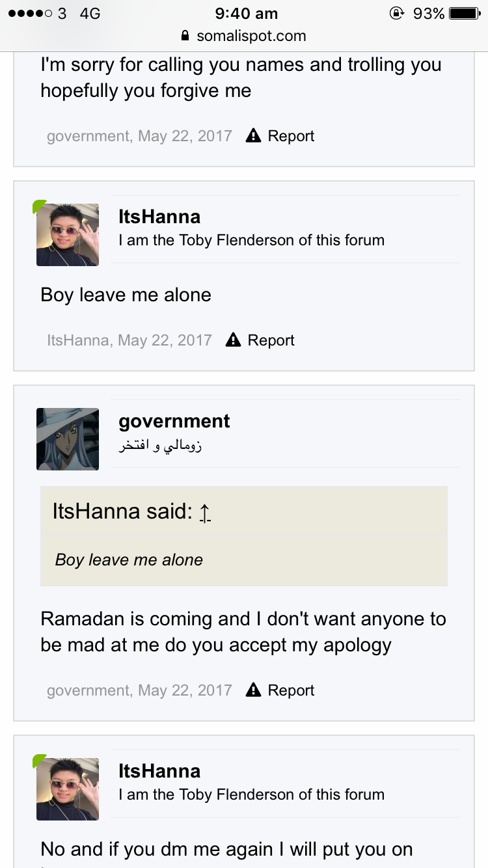Tap the up arrow next to 'ItsHanna said:'
This screenshot has height=868, width=488.
pos(205,513)
